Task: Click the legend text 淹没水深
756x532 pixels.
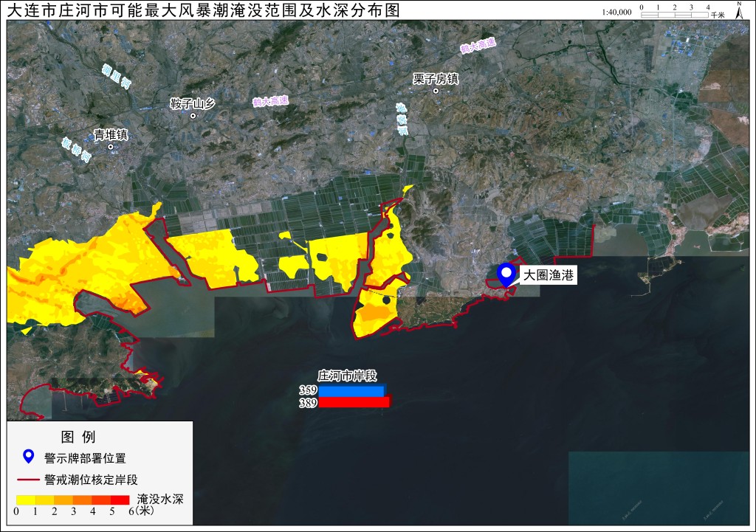Action: [x=160, y=500]
